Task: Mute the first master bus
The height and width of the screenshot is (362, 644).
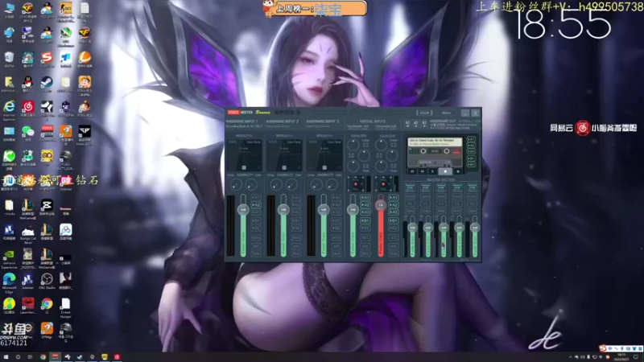Action: tap(410, 211)
